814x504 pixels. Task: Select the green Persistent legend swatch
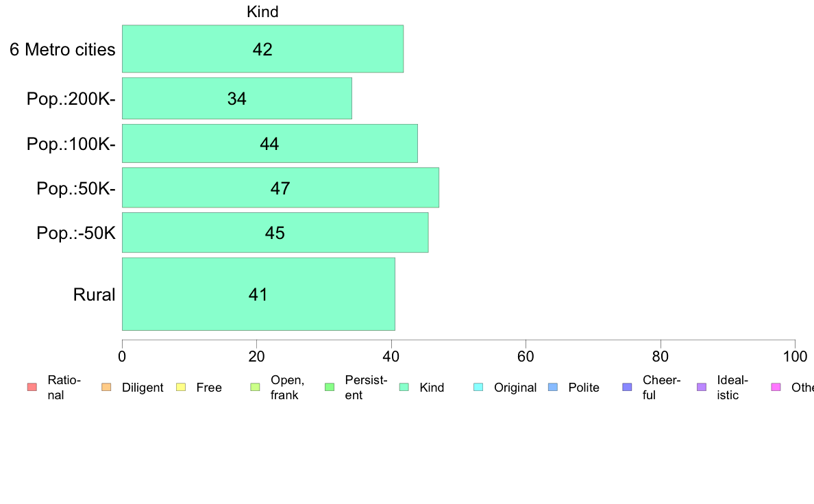330,387
